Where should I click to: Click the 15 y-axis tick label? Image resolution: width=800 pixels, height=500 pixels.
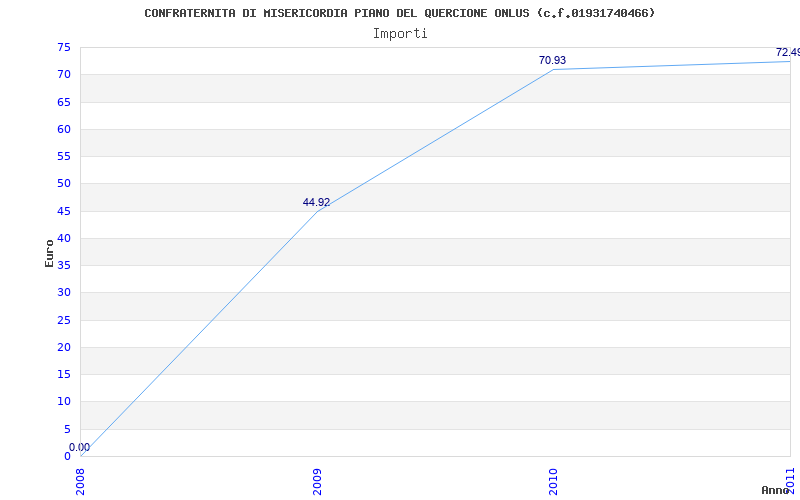pos(64,374)
